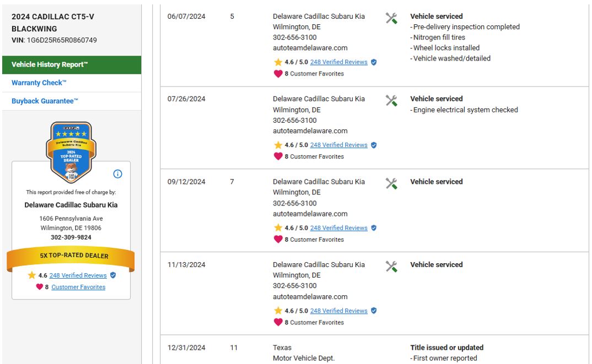Viewport: 592px width, 364px height.
Task: Click verified checkmark badge in 06/07/2024 entry
Action: point(374,62)
